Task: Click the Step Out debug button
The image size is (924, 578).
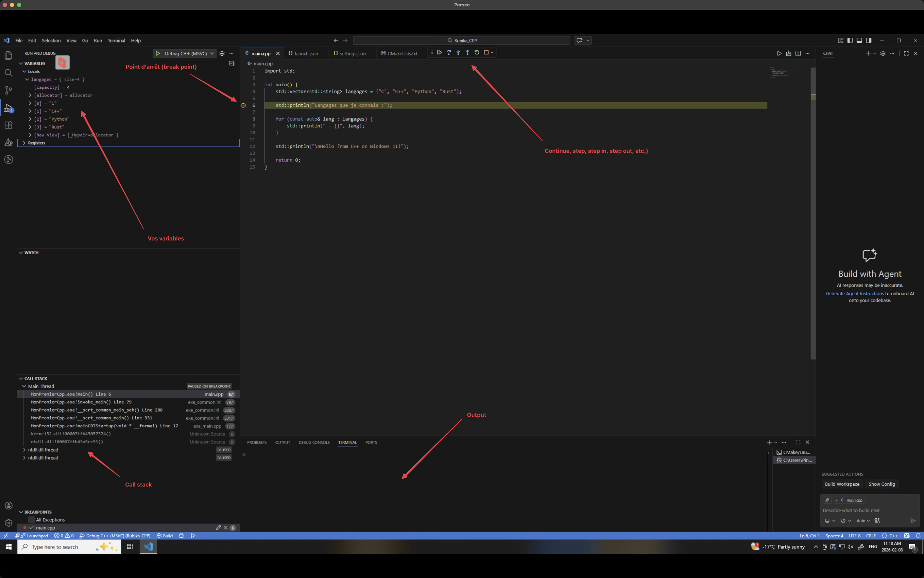Action: tap(467, 52)
